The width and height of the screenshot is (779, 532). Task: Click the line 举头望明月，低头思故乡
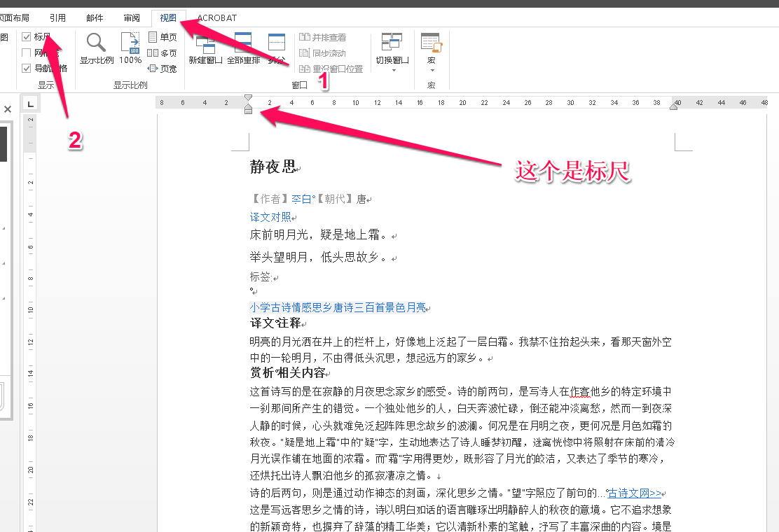click(x=317, y=257)
